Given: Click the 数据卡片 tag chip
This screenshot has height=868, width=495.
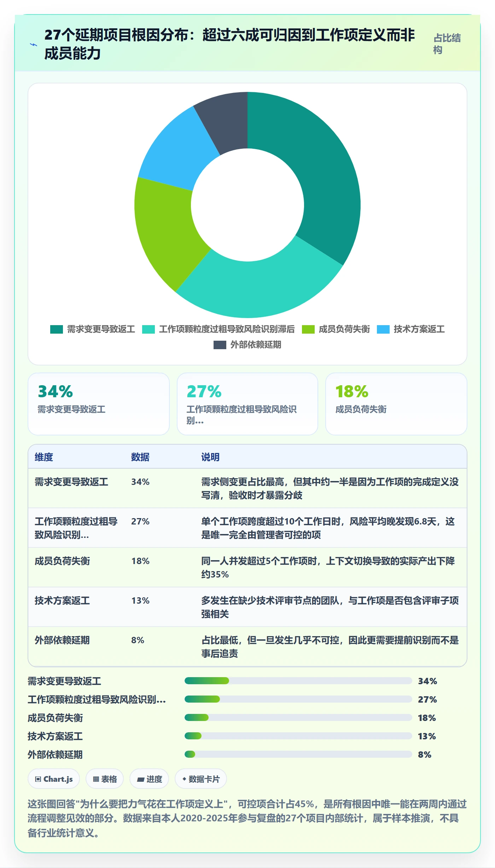Looking at the screenshot, I should click(x=200, y=779).
